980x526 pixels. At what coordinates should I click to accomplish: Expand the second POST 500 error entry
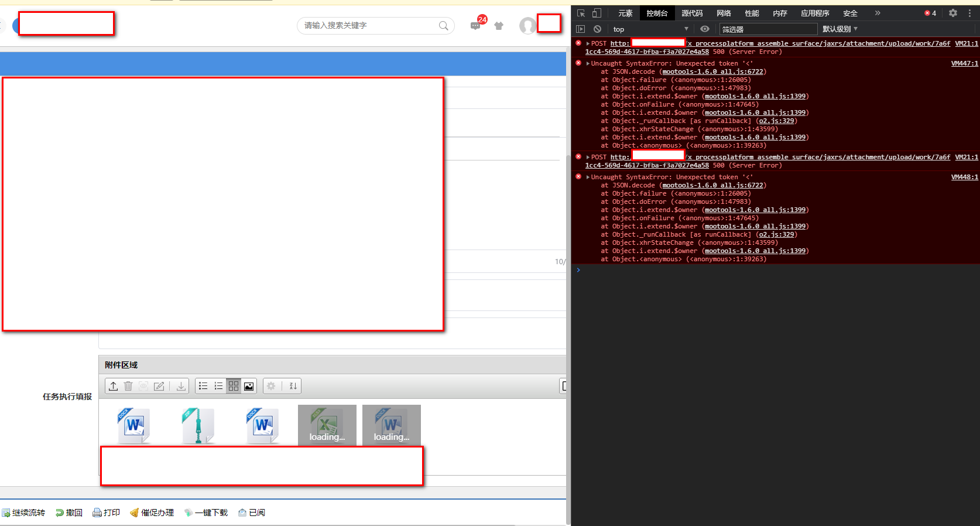[588, 157]
